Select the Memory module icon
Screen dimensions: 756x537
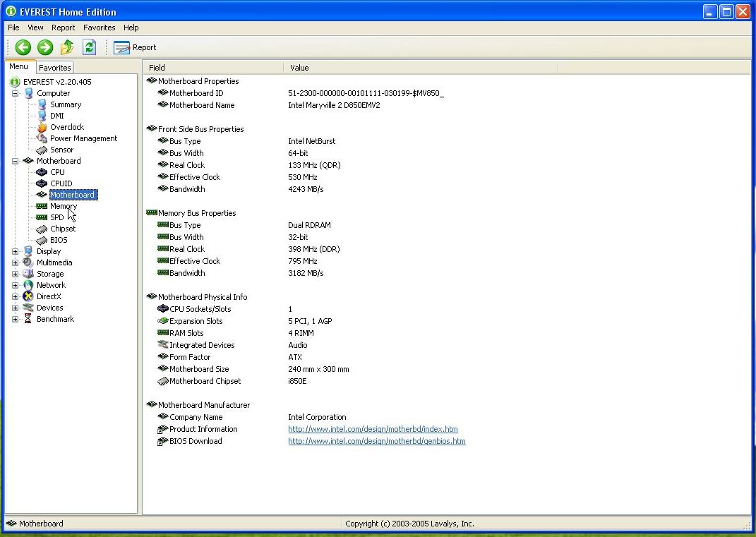pyautogui.click(x=42, y=206)
